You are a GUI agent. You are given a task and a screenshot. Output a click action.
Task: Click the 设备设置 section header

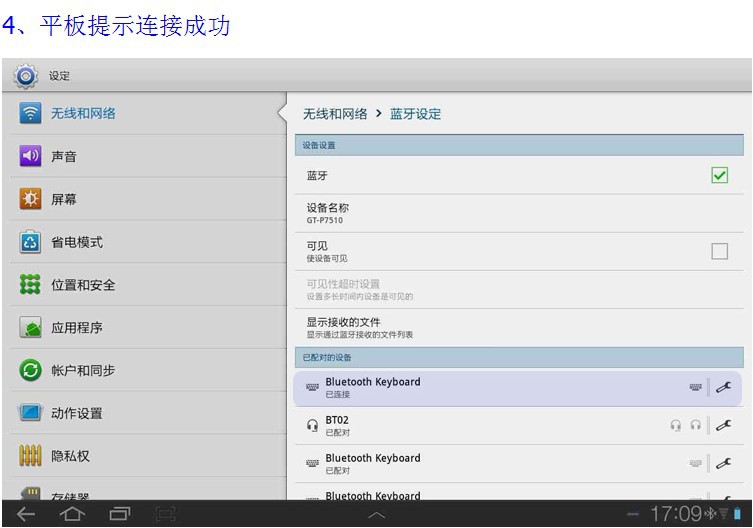(519, 145)
